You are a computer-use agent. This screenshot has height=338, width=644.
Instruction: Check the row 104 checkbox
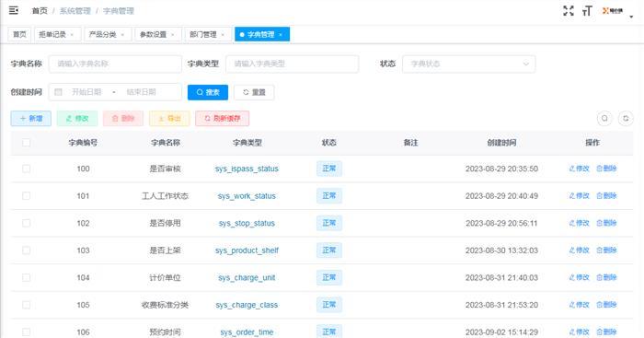pyautogui.click(x=27, y=277)
